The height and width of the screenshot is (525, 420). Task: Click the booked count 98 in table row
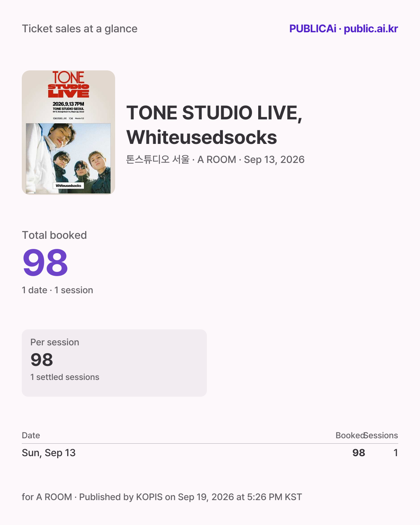[359, 453]
